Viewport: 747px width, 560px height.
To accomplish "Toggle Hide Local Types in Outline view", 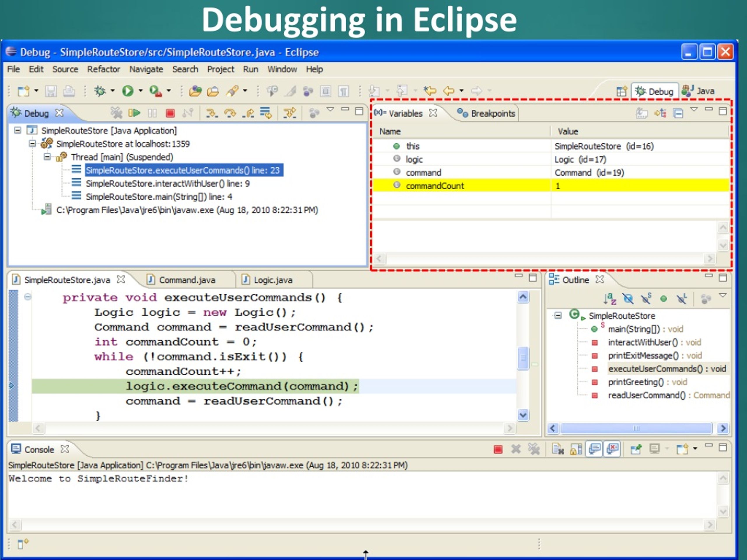I will click(681, 299).
